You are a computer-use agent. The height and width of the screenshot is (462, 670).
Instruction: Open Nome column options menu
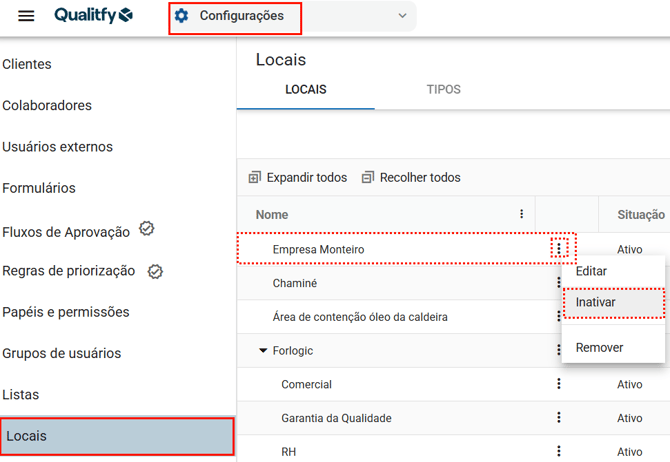pyautogui.click(x=521, y=214)
